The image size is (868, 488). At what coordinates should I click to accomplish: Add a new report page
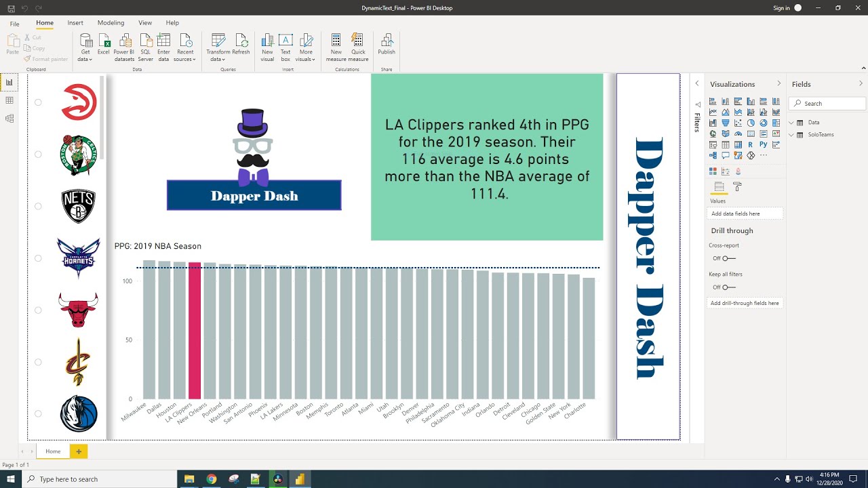click(79, 451)
